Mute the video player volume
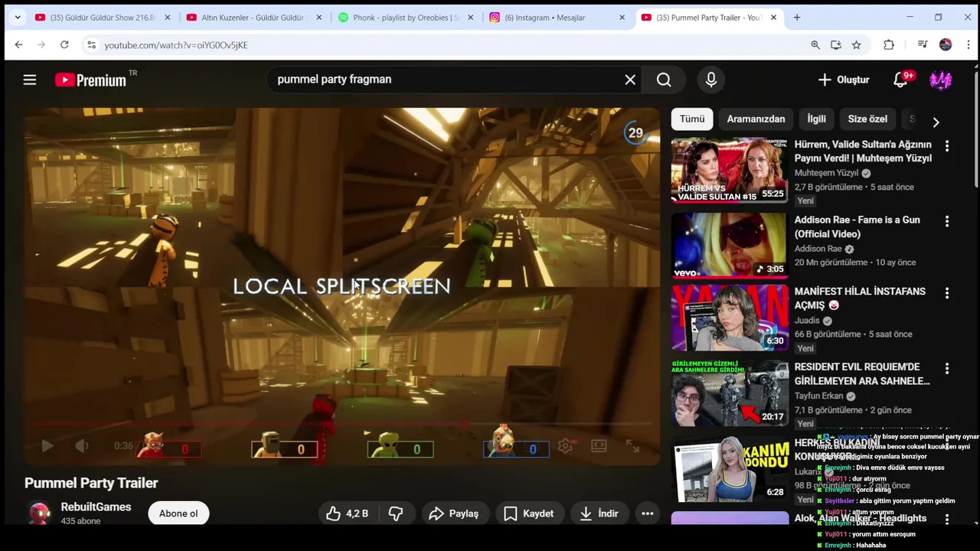Screen dimensions: 980x551 pos(82,445)
